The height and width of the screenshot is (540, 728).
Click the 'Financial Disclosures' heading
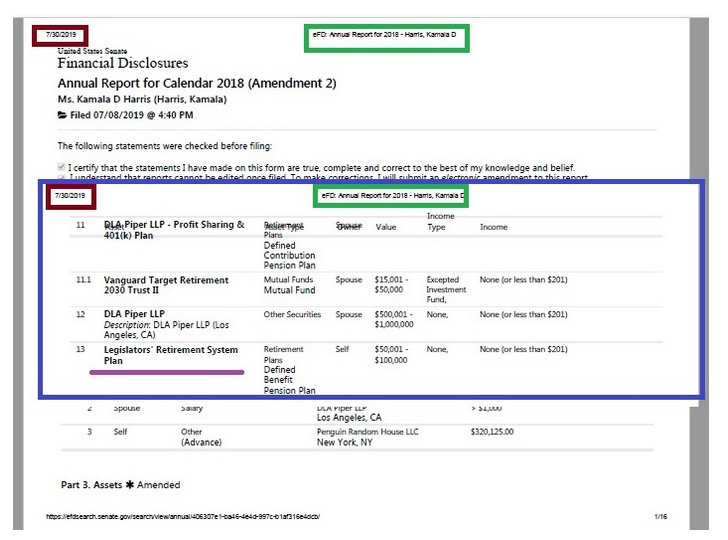(123, 63)
